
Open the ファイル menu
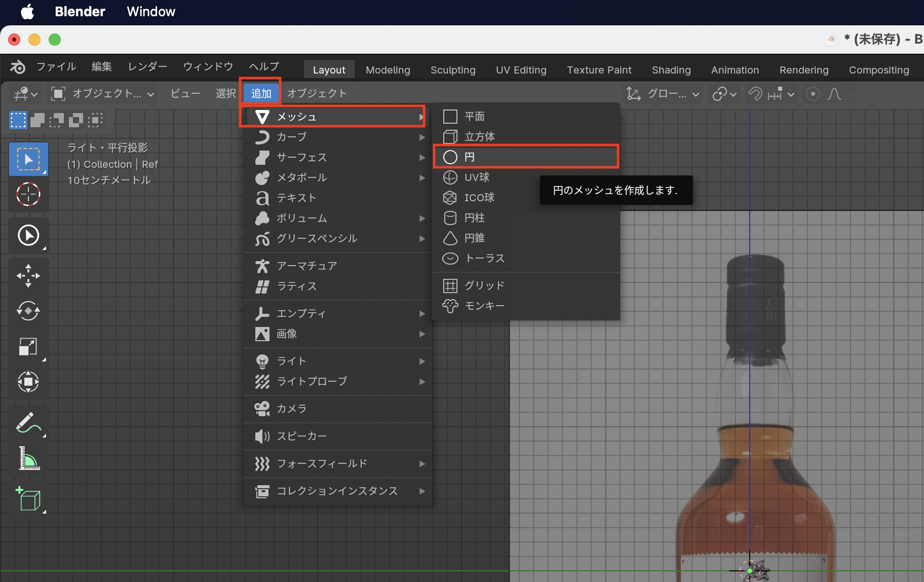56,66
